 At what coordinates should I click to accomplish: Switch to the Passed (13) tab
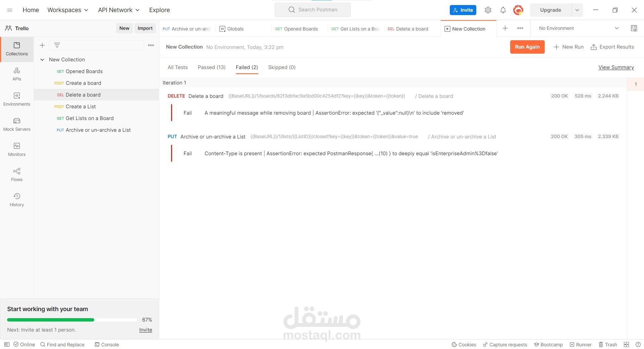(212, 67)
